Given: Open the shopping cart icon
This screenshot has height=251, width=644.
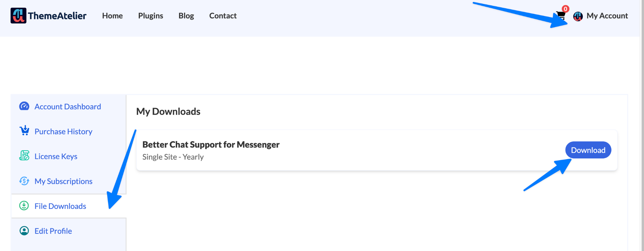Looking at the screenshot, I should (561, 15).
